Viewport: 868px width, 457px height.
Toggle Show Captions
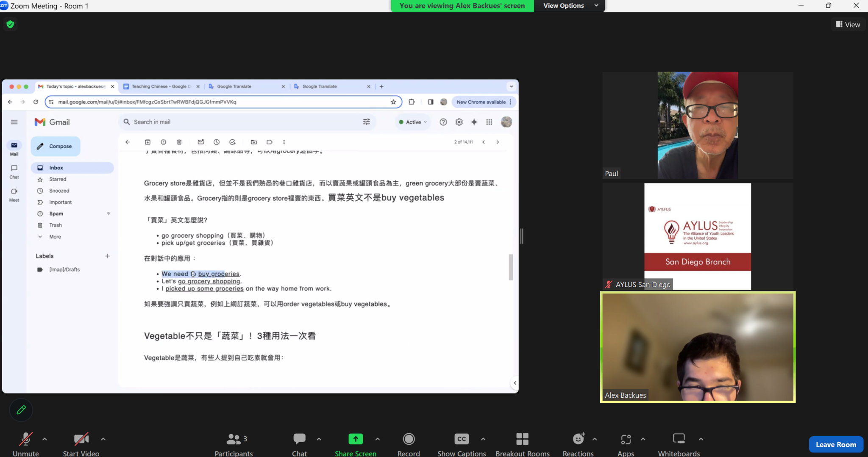click(x=462, y=444)
